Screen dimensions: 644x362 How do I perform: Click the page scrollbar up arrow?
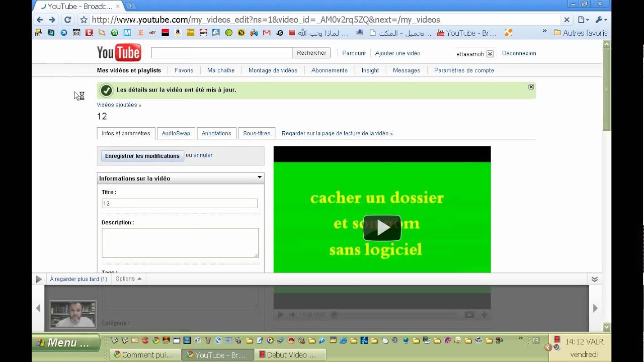607,44
